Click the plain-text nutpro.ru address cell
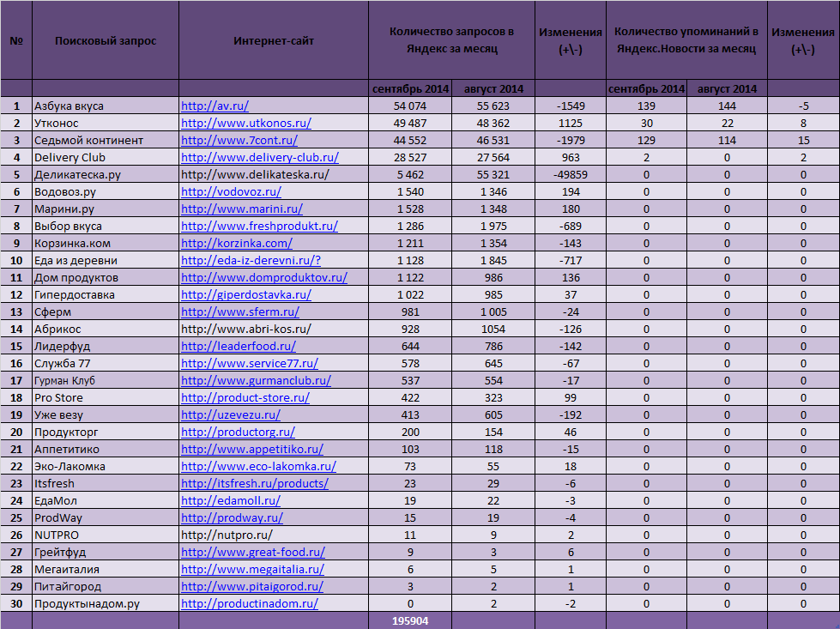This screenshot has height=629, width=840. [274, 535]
